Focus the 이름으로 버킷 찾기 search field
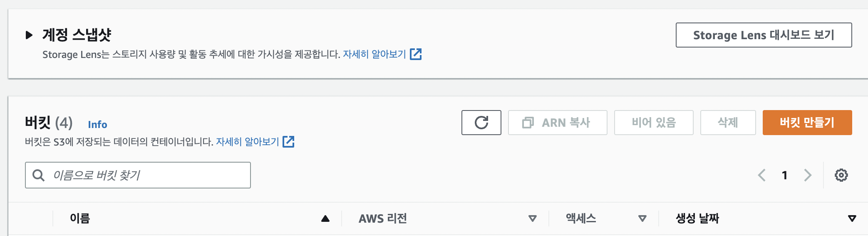The height and width of the screenshot is (236, 868). pos(138,175)
